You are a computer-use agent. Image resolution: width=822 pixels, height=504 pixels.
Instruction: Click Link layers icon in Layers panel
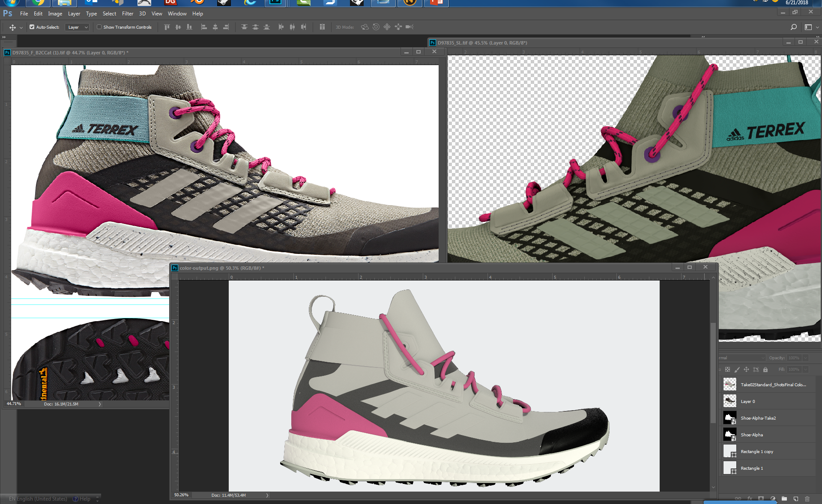click(738, 499)
